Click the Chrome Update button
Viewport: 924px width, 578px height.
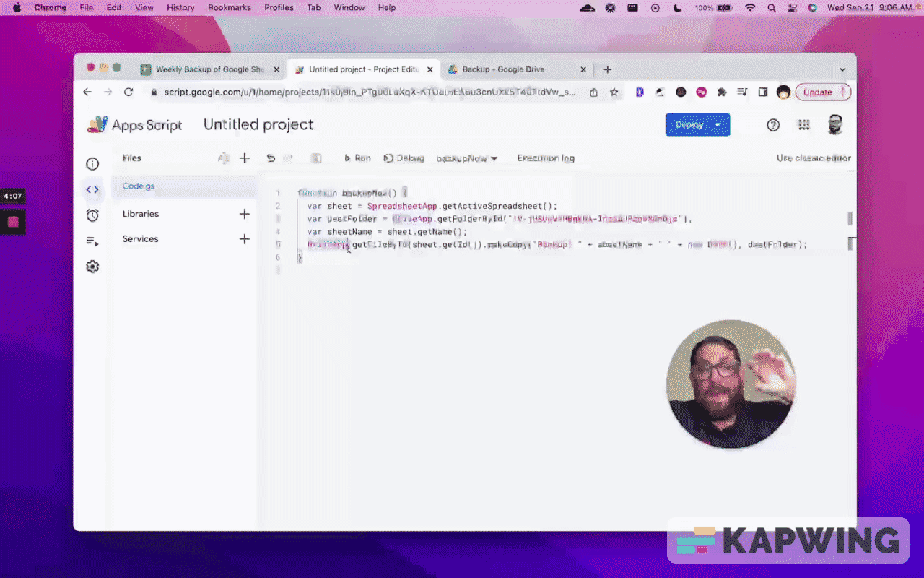point(823,92)
